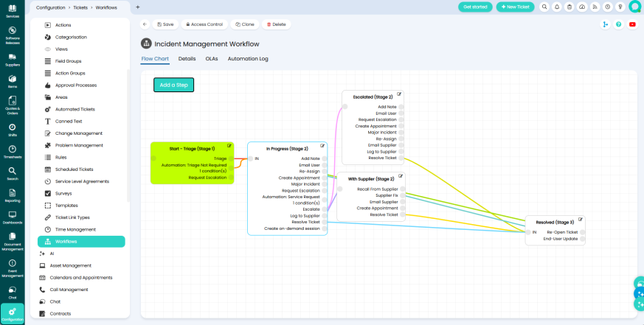Open the user avatar in the top right
This screenshot has width=644, height=325.
635,7
